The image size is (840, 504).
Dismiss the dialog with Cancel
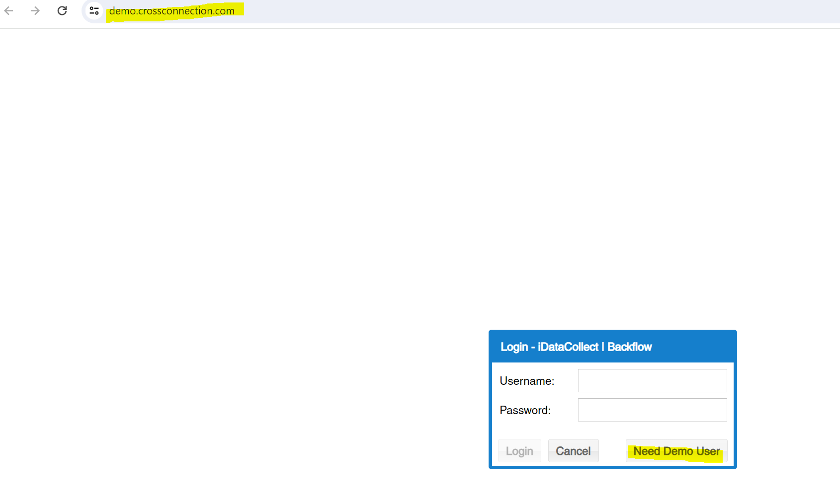(573, 451)
